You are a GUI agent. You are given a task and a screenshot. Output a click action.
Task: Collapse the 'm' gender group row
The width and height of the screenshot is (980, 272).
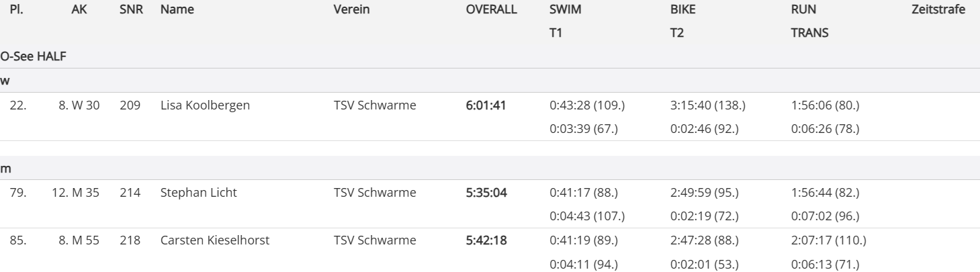click(5, 168)
